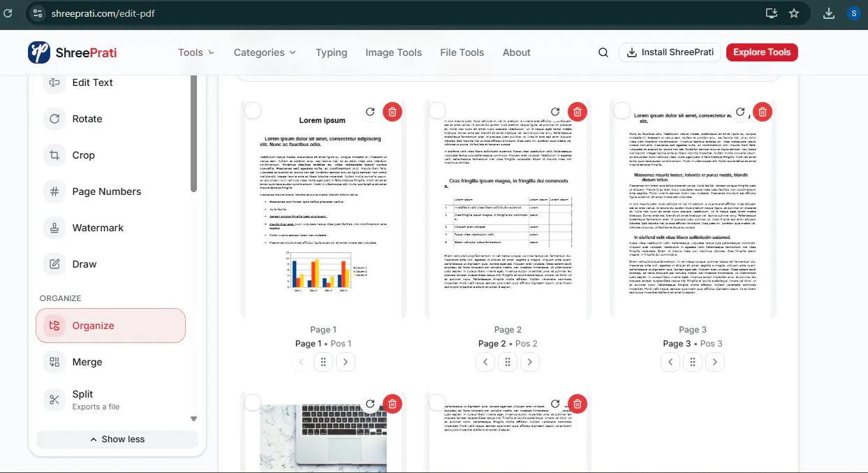
Task: Delete the last text-only page
Action: (577, 404)
